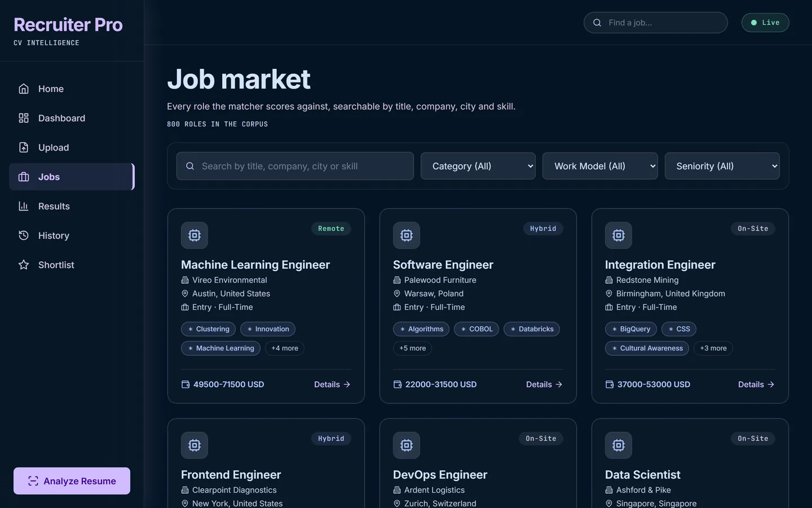Click the chip icon on Machine Learning Engineer card
Image resolution: width=812 pixels, height=508 pixels.
(195, 235)
